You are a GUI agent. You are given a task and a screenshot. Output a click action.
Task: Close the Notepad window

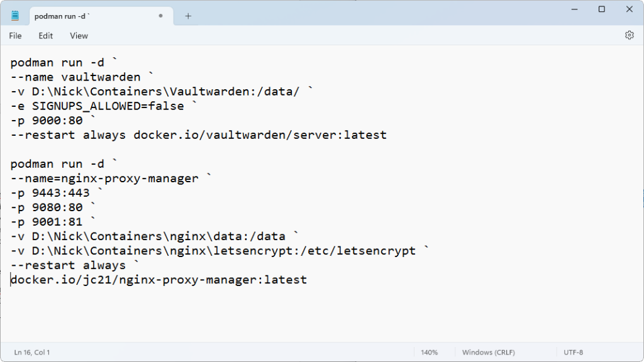(x=630, y=9)
